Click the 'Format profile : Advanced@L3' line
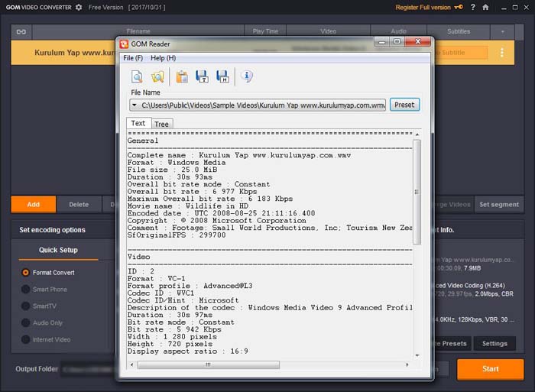This screenshot has width=535, height=392. click(190, 286)
